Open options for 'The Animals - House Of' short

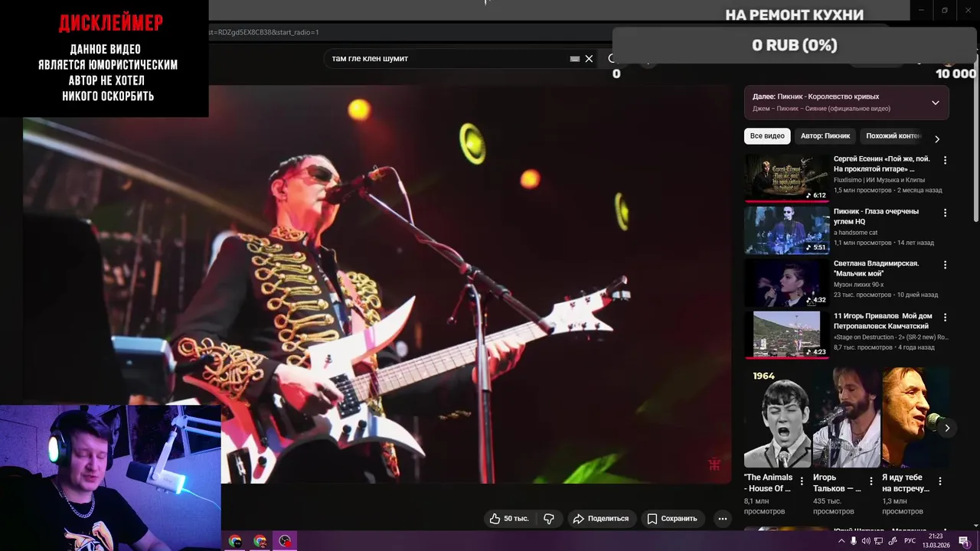pyautogui.click(x=802, y=481)
